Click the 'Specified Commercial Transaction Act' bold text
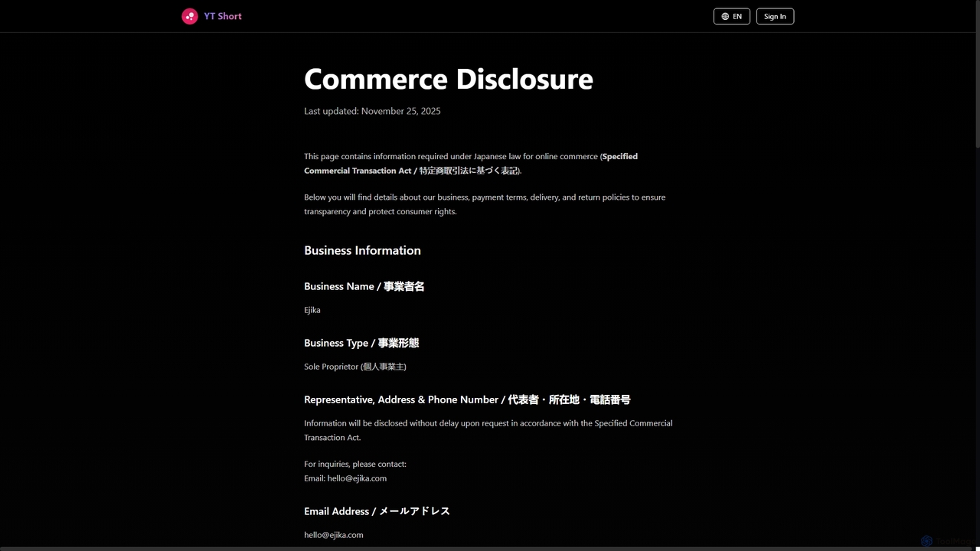Image resolution: width=980 pixels, height=551 pixels. [471, 163]
